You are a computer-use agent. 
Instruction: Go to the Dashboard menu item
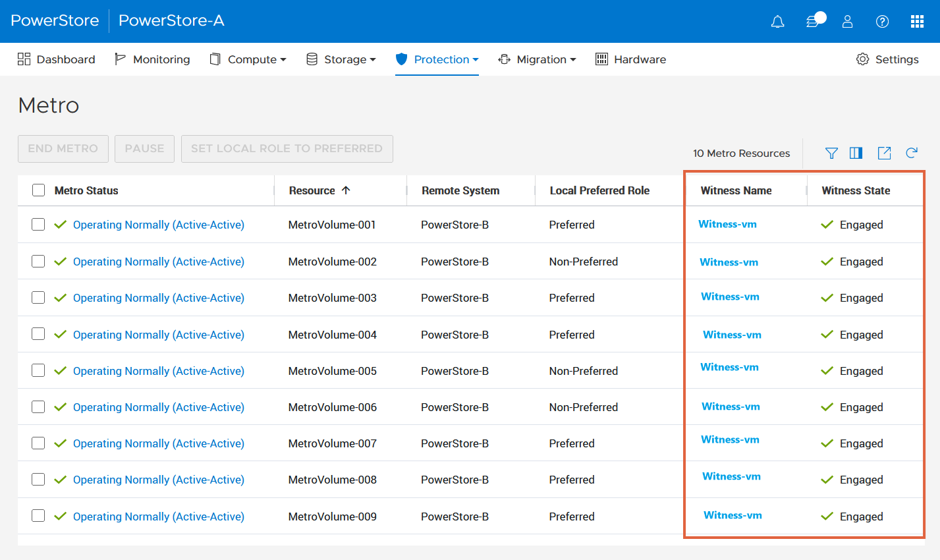coord(57,59)
